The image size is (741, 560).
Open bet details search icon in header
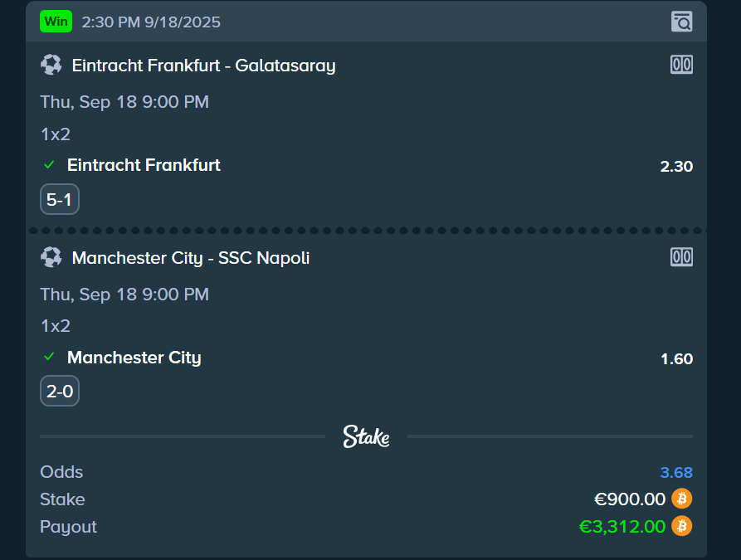click(x=681, y=22)
